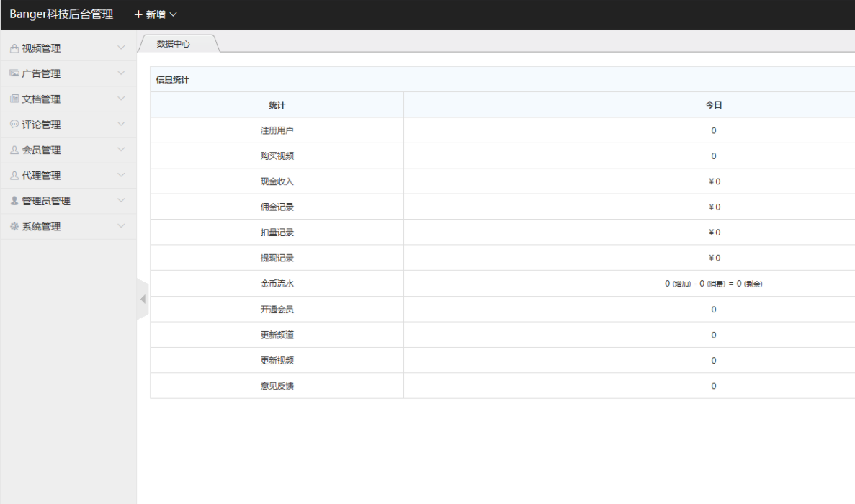This screenshot has height=504, width=855.
Task: Click the gear icon beside 系统管理
Action: pos(14,226)
